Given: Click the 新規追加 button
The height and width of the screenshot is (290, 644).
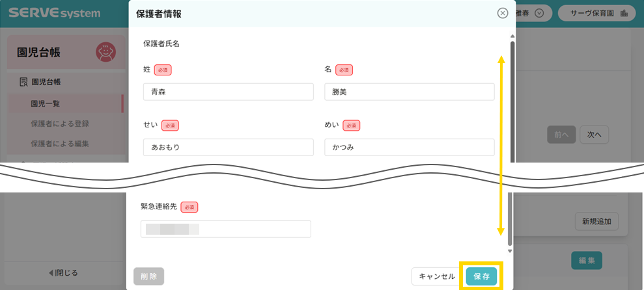Looking at the screenshot, I should 596,221.
